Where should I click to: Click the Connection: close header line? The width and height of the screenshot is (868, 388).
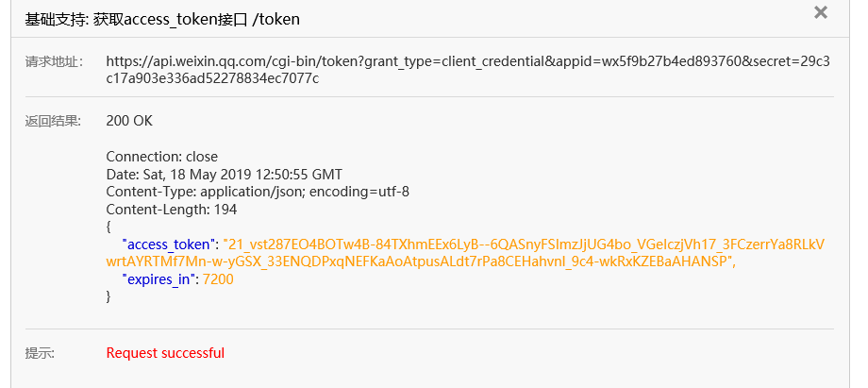click(161, 157)
